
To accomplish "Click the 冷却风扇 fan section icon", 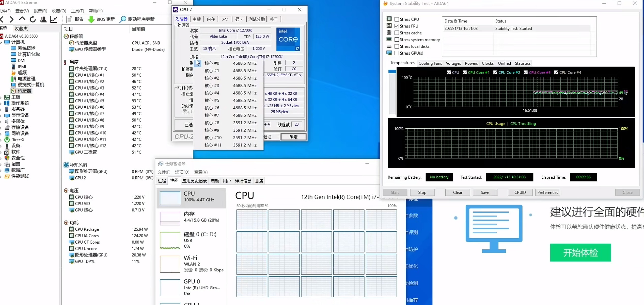I will tap(66, 165).
